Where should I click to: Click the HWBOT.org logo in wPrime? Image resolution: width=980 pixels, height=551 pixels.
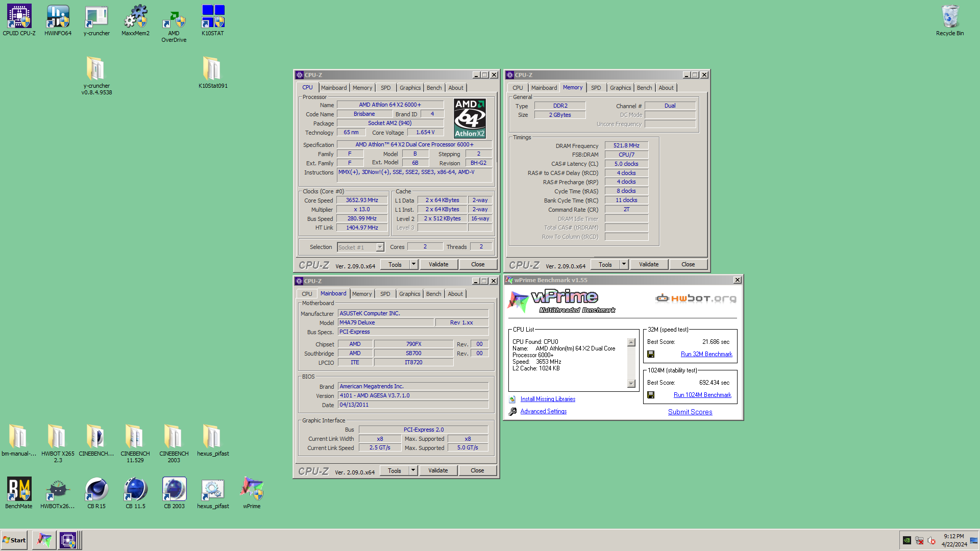point(696,298)
